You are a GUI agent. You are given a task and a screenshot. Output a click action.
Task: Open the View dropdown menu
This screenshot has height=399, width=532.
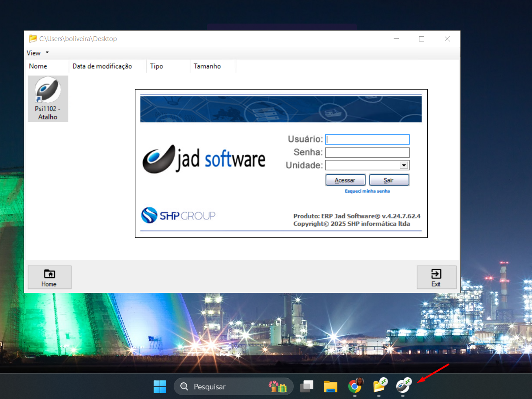tap(38, 53)
